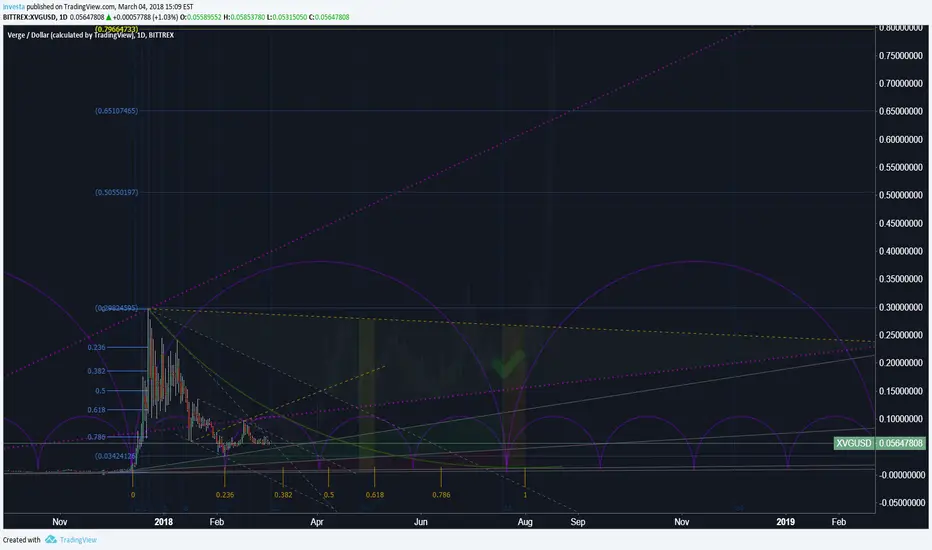Click the Jun label on time axis
The image size is (932, 550).
(x=421, y=522)
